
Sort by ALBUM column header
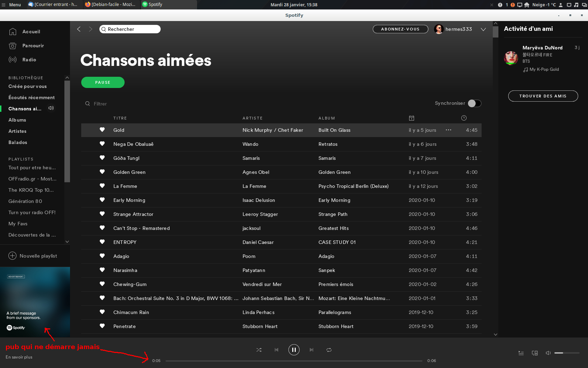(x=327, y=118)
